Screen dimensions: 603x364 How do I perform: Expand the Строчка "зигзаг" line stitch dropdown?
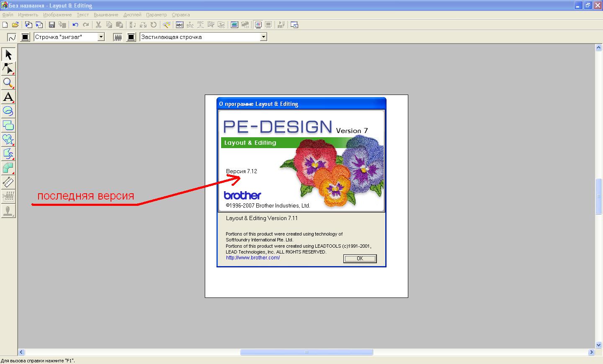click(x=101, y=37)
